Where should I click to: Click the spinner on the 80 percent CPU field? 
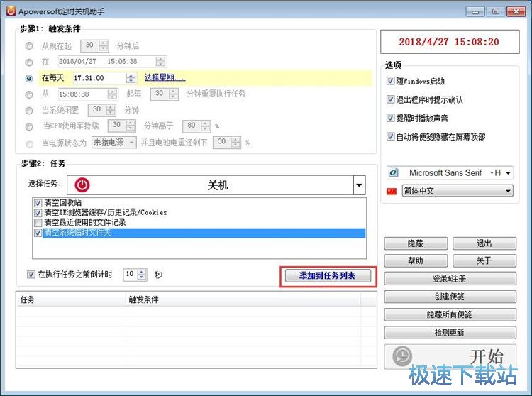(x=206, y=126)
